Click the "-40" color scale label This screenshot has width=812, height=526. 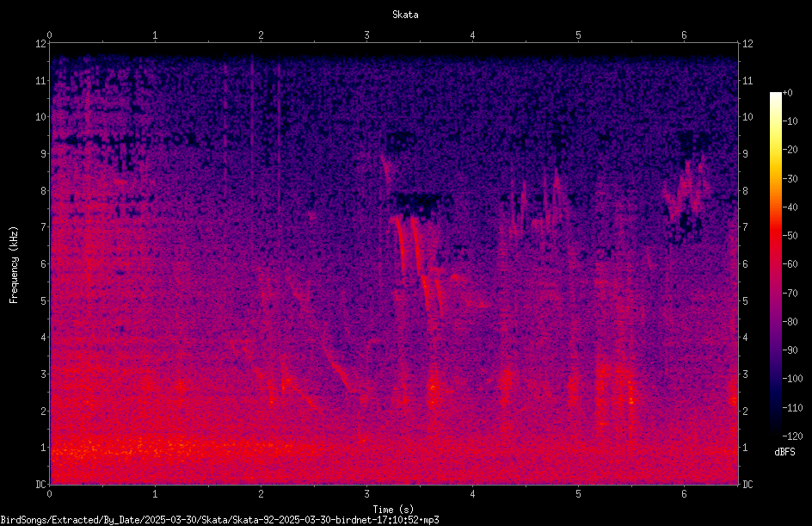(x=790, y=207)
